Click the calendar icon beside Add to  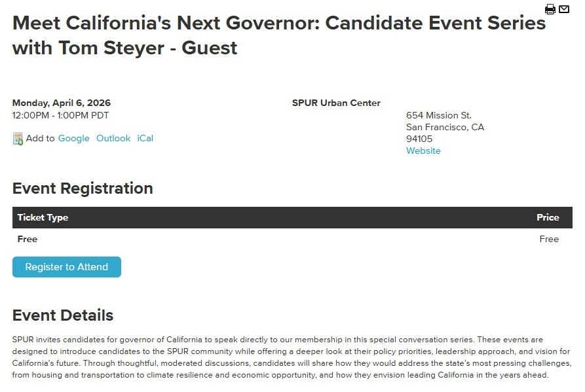(x=18, y=139)
